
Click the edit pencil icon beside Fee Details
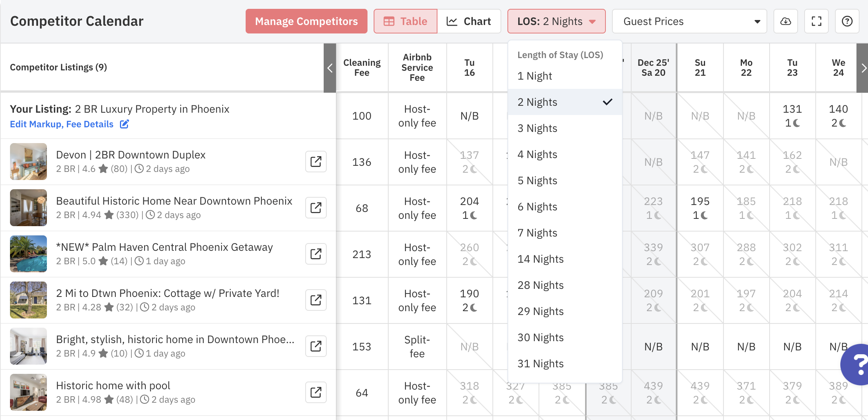(124, 124)
